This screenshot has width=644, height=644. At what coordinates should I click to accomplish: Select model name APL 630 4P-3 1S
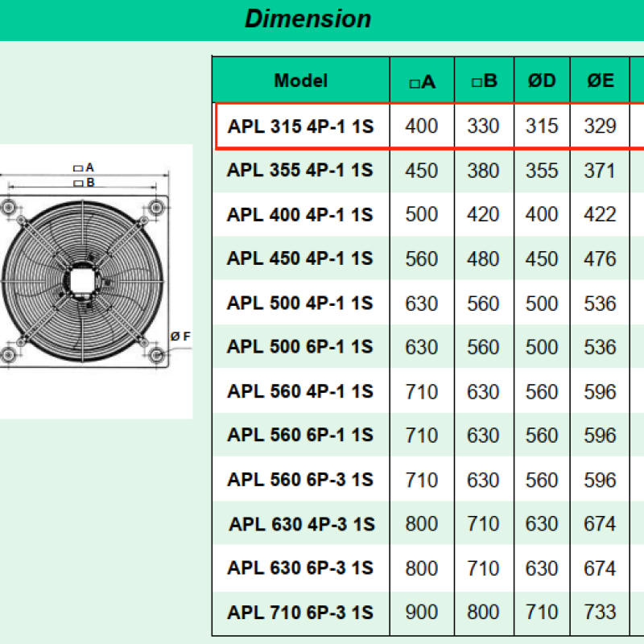pyautogui.click(x=302, y=524)
